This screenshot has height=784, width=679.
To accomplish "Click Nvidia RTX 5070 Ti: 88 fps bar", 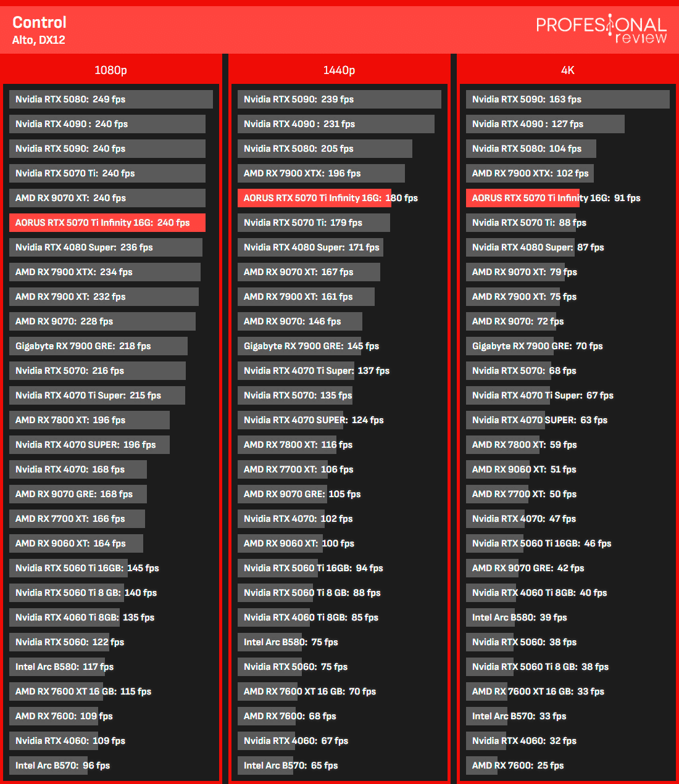I will click(521, 223).
